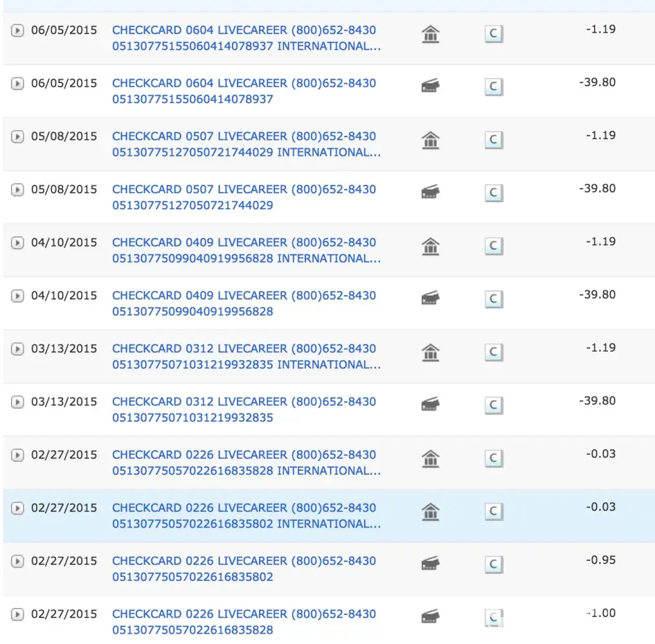Select the -1.00 amount dated 02/27/2015

601,612
